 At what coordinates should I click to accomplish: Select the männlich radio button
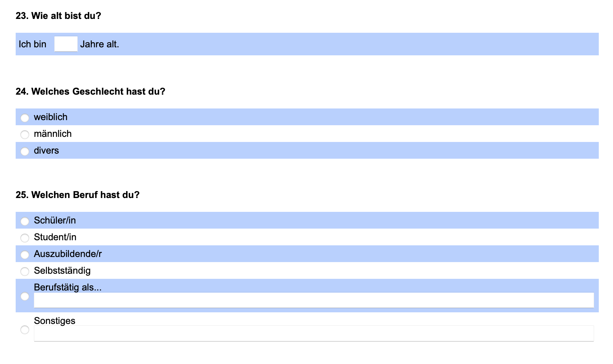[x=25, y=134]
